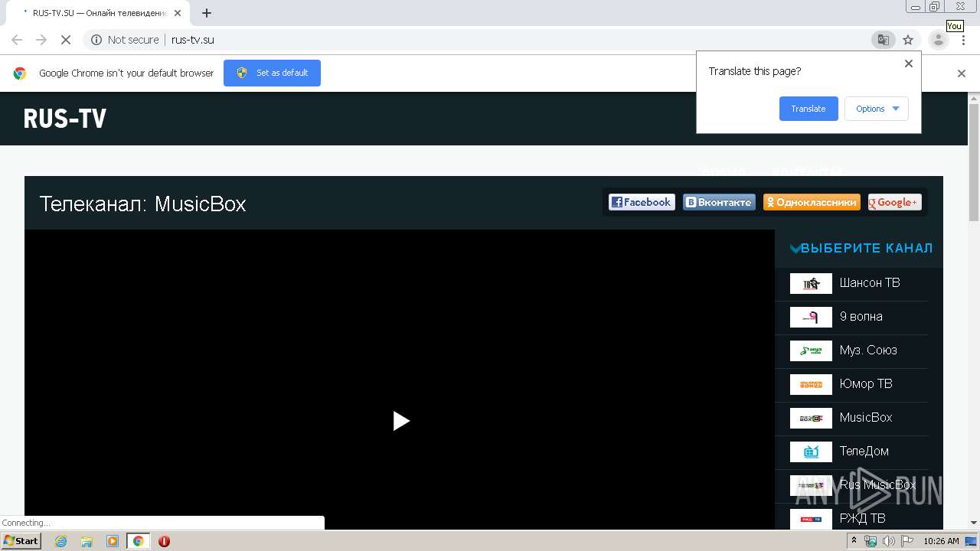Image resolution: width=980 pixels, height=551 pixels.
Task: Close the Translate this page popup
Action: [909, 64]
